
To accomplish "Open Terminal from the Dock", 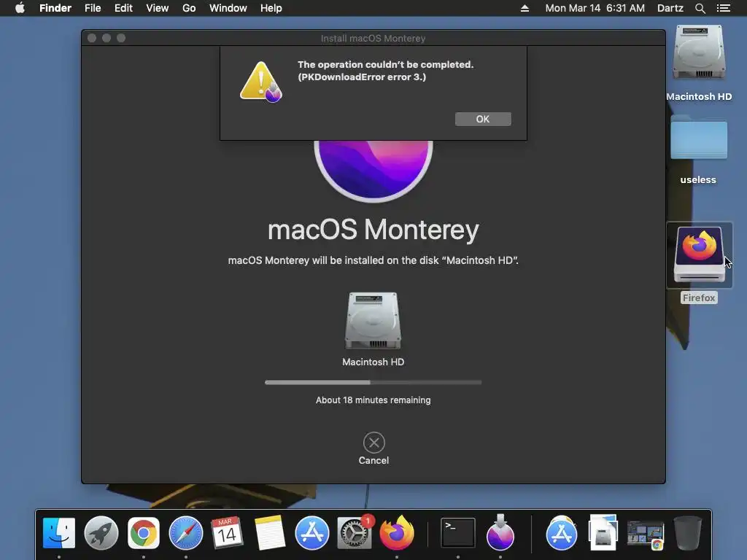I will [x=458, y=533].
